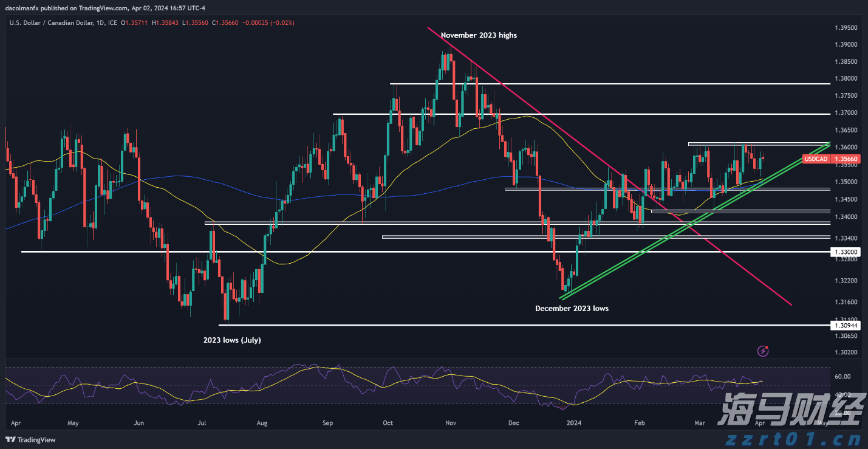Click the RSI 60.00 scale label
The image size is (868, 449).
842,377
